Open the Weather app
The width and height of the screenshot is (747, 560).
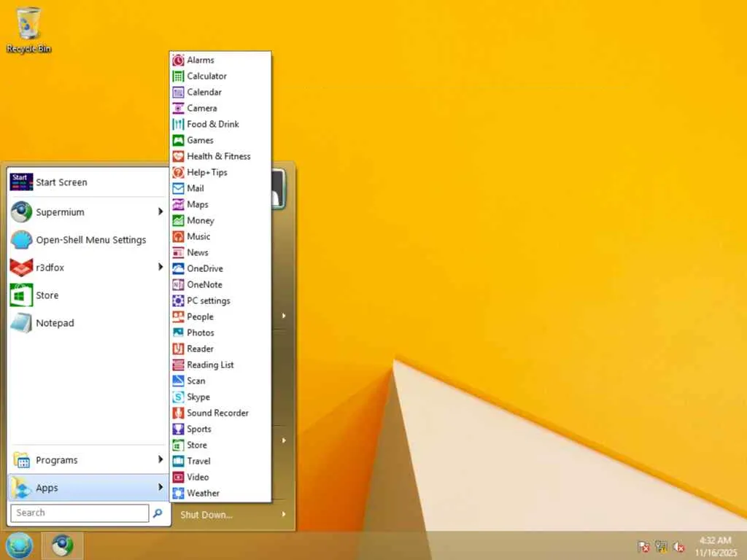(220, 494)
